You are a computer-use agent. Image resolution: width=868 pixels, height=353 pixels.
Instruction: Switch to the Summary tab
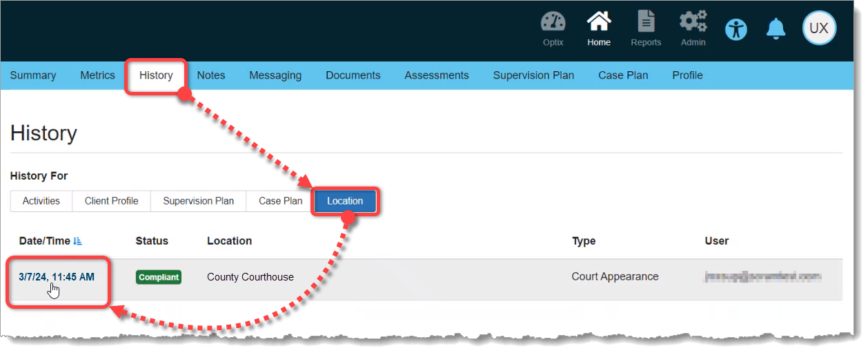pos(33,75)
